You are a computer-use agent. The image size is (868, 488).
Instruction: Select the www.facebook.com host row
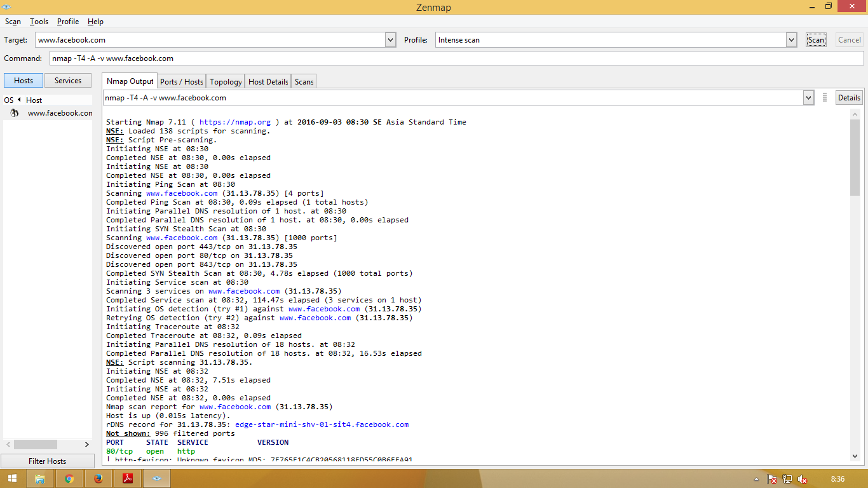tap(48, 113)
